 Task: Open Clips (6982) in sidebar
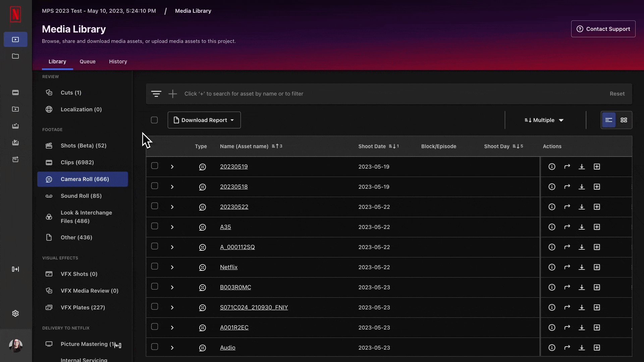click(x=83, y=162)
